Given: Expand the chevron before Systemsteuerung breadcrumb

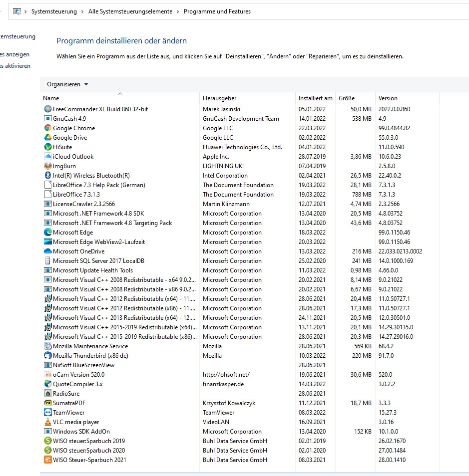Looking at the screenshot, I should pos(25,11).
